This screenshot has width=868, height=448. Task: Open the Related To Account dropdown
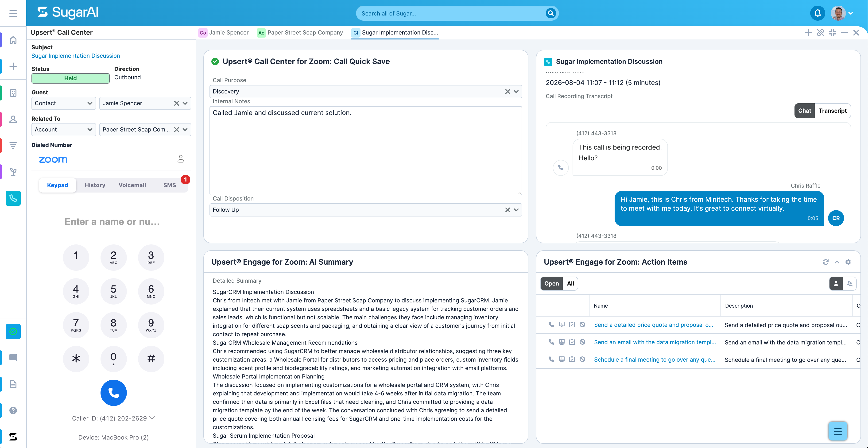[x=63, y=129]
